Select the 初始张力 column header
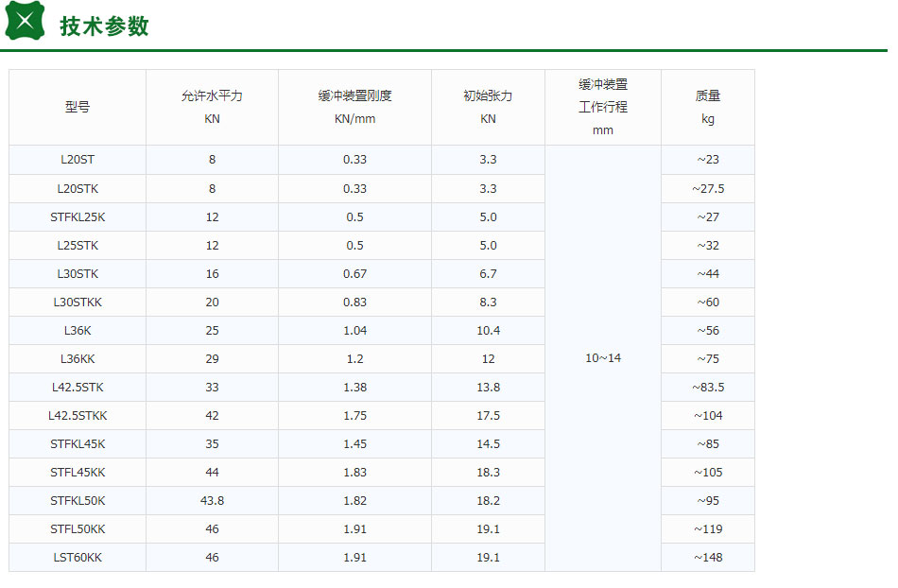 (x=488, y=107)
